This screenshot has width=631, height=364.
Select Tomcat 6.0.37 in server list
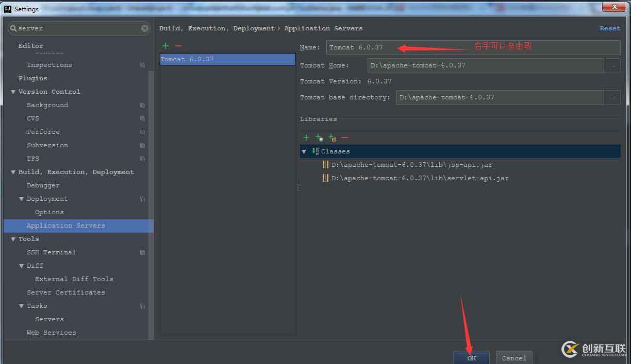(227, 59)
